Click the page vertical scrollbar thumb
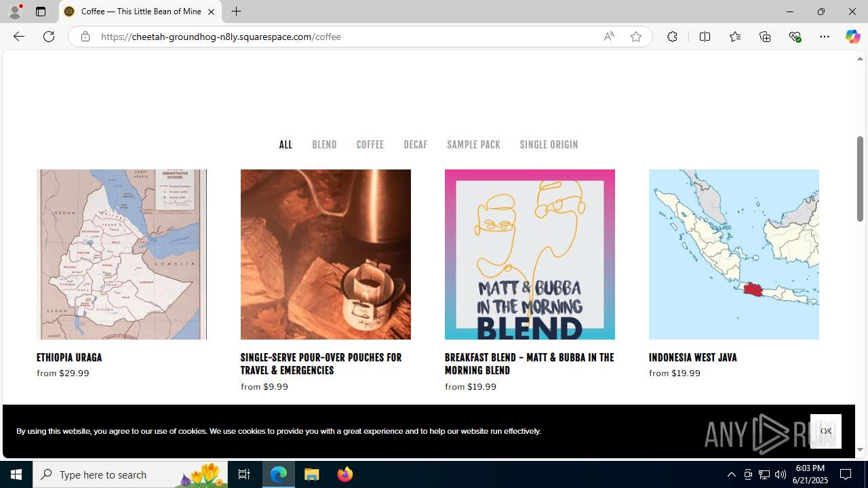Screen dimensions: 868x488 (x=860, y=179)
